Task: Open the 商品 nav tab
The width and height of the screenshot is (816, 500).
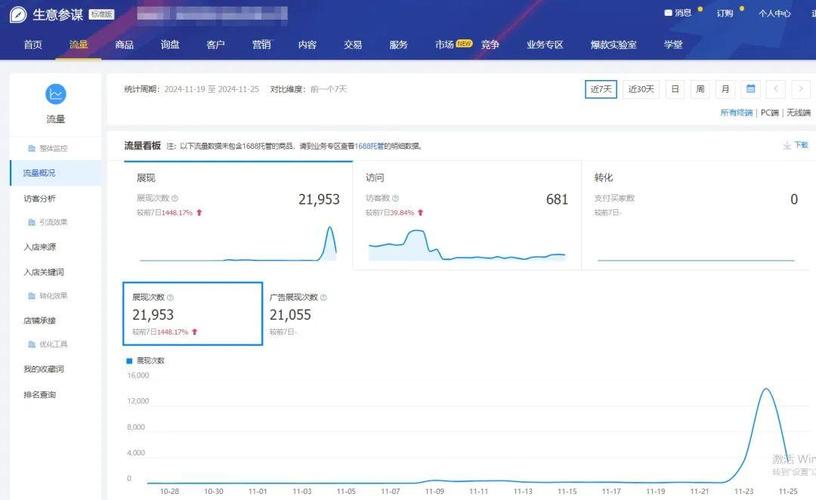Action: click(124, 45)
